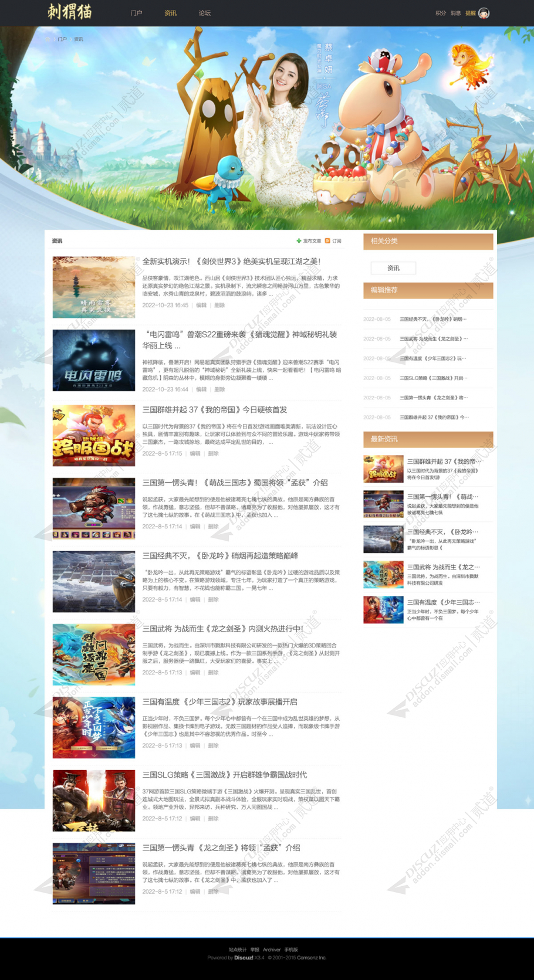Open the 提醒 notifications link

470,13
